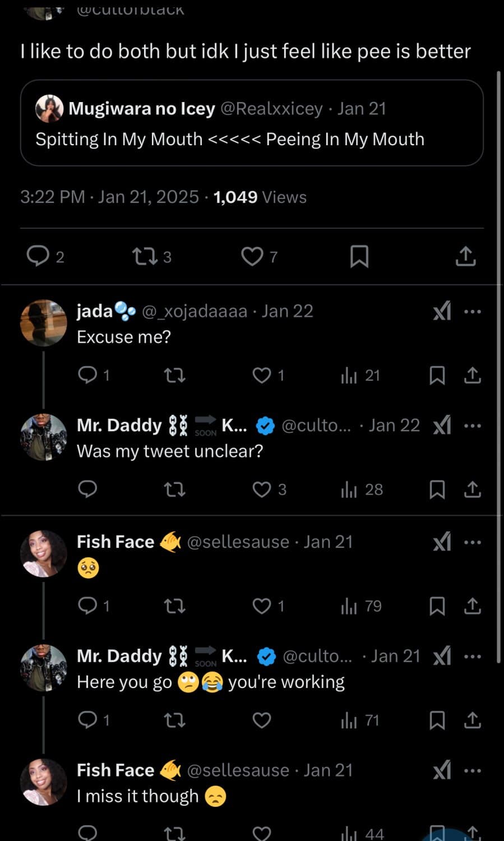The image size is (504, 841).
Task: Open more options on jada's reply
Action: point(473,311)
